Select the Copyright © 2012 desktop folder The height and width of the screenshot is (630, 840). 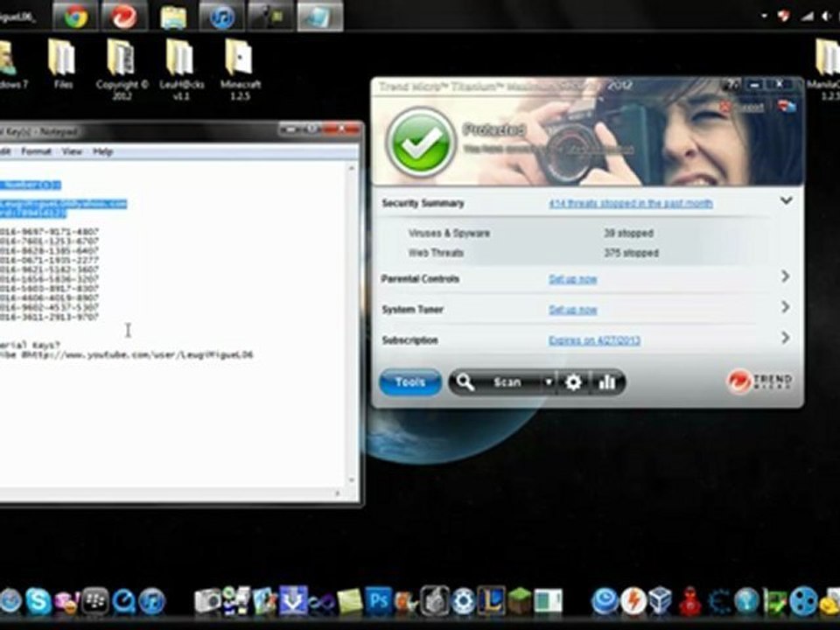(122, 68)
